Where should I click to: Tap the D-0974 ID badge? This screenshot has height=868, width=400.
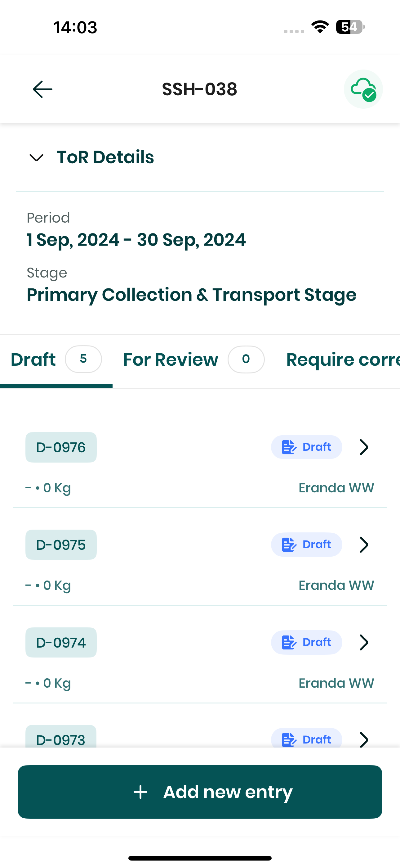[x=61, y=642]
